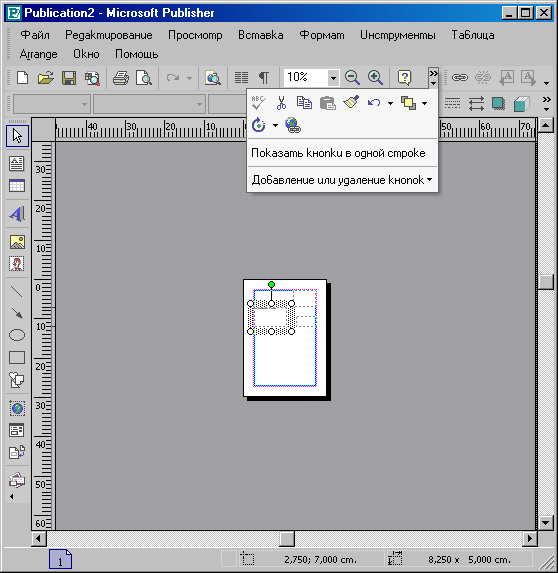This screenshot has width=558, height=573.
Task: Select the Clip Organizer Frame tool
Action: (17, 263)
